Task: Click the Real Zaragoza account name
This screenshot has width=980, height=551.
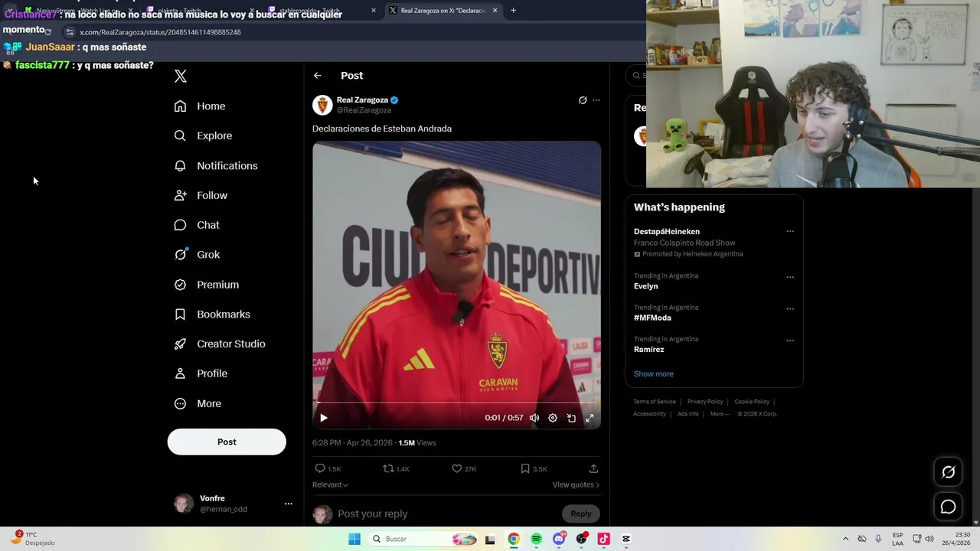Action: point(362,99)
